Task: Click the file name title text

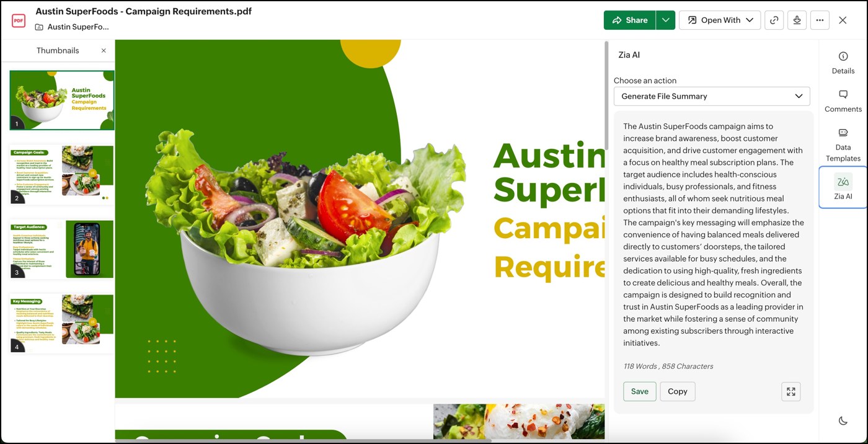Action: pyautogui.click(x=144, y=11)
